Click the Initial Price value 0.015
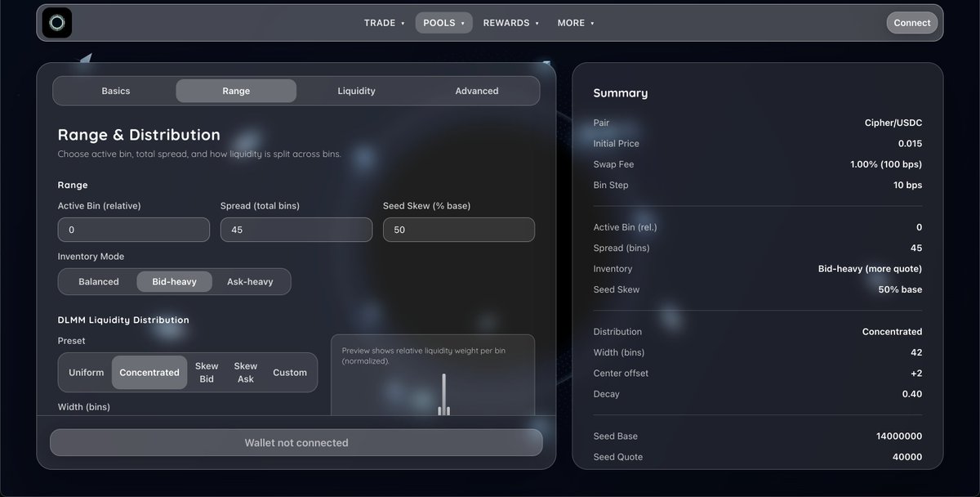Image resolution: width=980 pixels, height=497 pixels. (908, 143)
